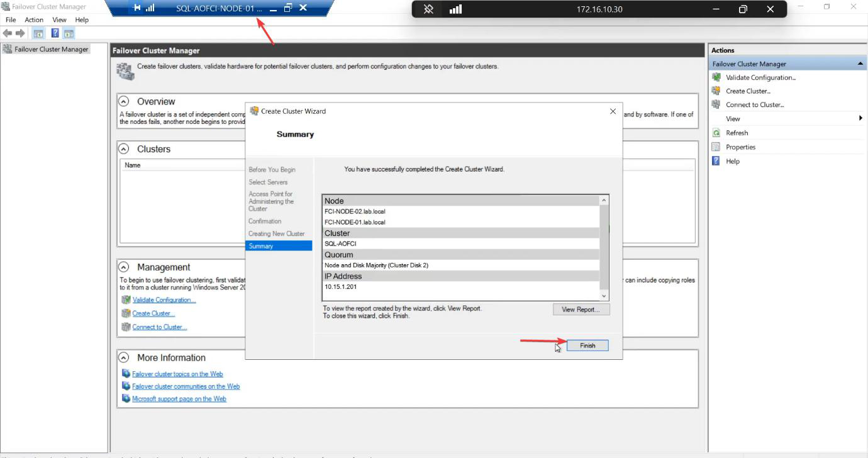Collapse the Management section
The height and width of the screenshot is (458, 868).
pos(124,267)
